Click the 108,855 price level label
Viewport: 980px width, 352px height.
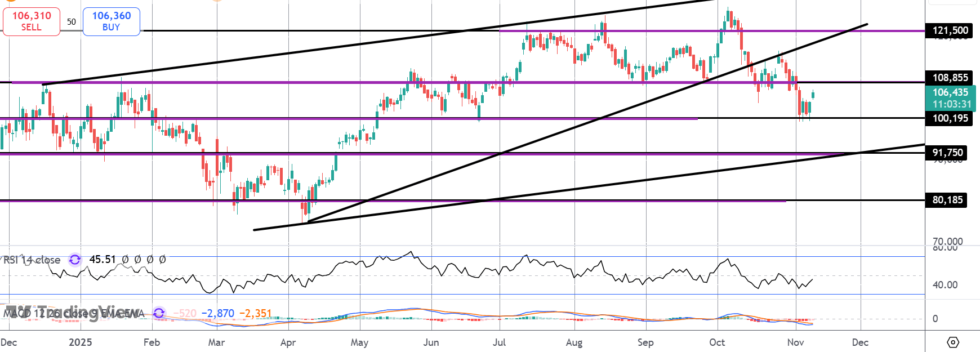click(950, 78)
